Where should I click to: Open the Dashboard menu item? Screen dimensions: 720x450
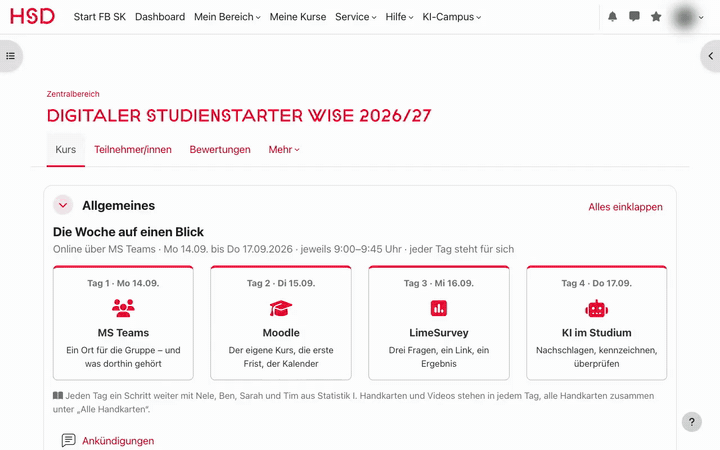click(x=160, y=17)
